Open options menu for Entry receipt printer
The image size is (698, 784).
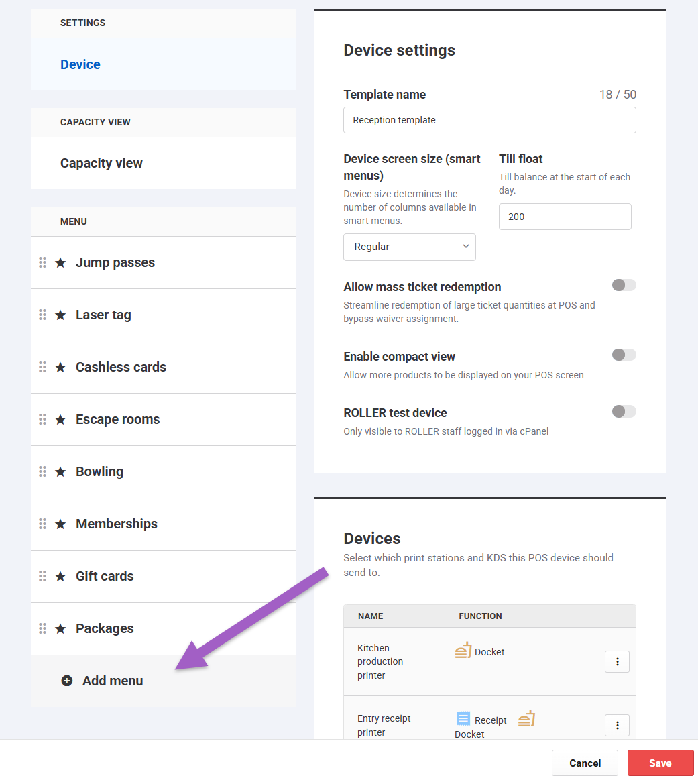coord(617,725)
